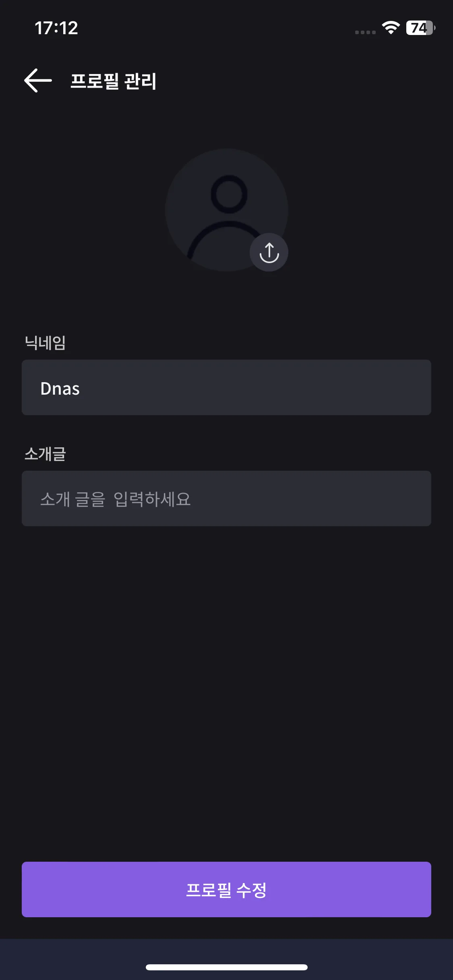Tap the 소개 글을 입력하세요 placeholder
Image resolution: width=453 pixels, height=980 pixels.
click(x=116, y=499)
